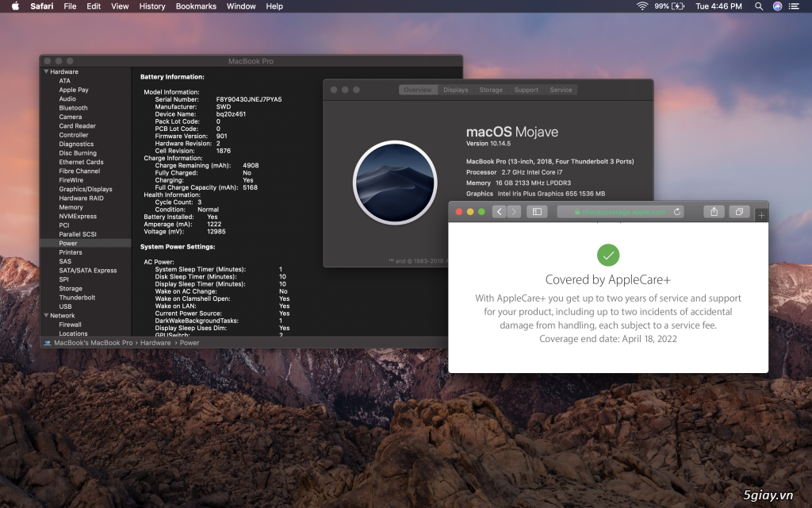
Task: Open the History menu
Action: click(x=152, y=6)
